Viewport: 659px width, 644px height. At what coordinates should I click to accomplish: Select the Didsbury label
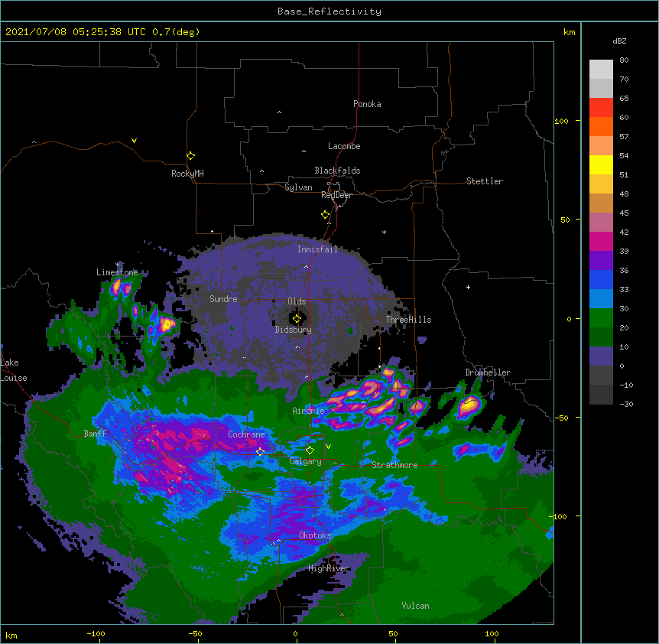point(293,330)
